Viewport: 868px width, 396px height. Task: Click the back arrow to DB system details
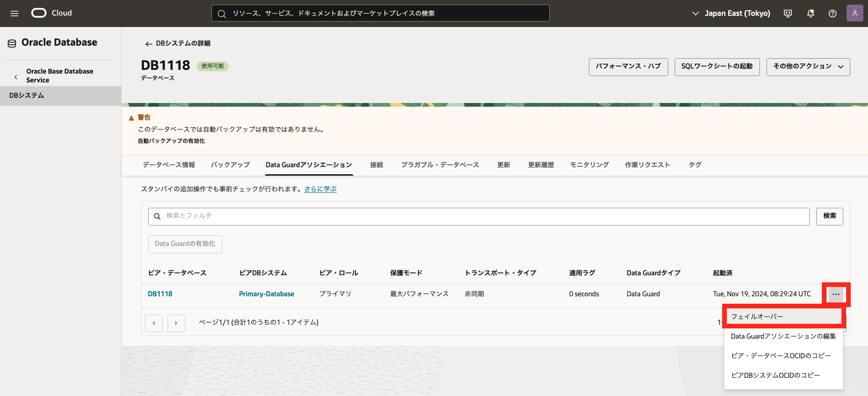click(x=149, y=44)
